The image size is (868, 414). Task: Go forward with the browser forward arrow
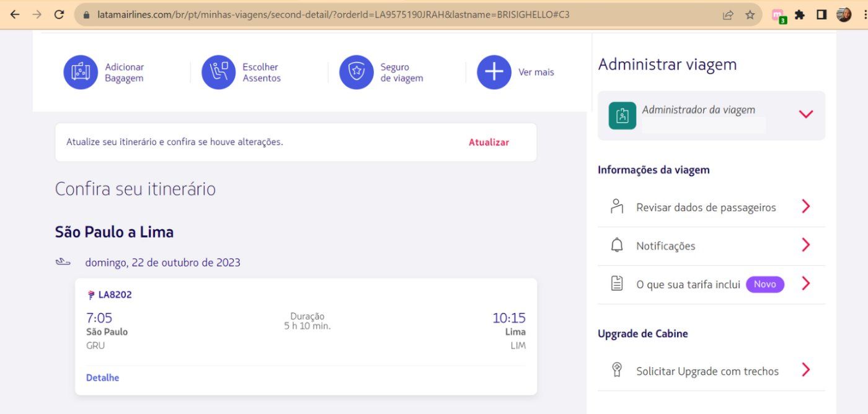coord(37,14)
